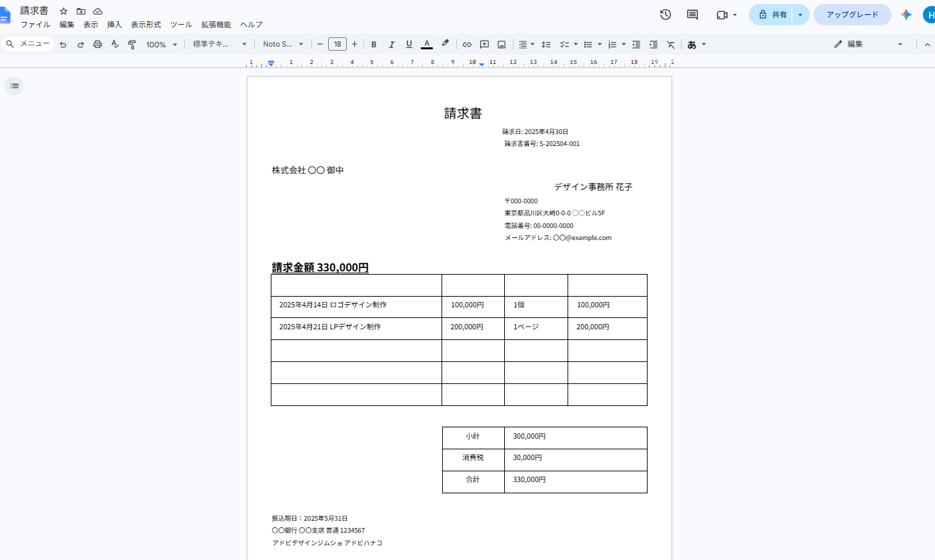
Task: Click the 共有 share button
Action: click(771, 15)
